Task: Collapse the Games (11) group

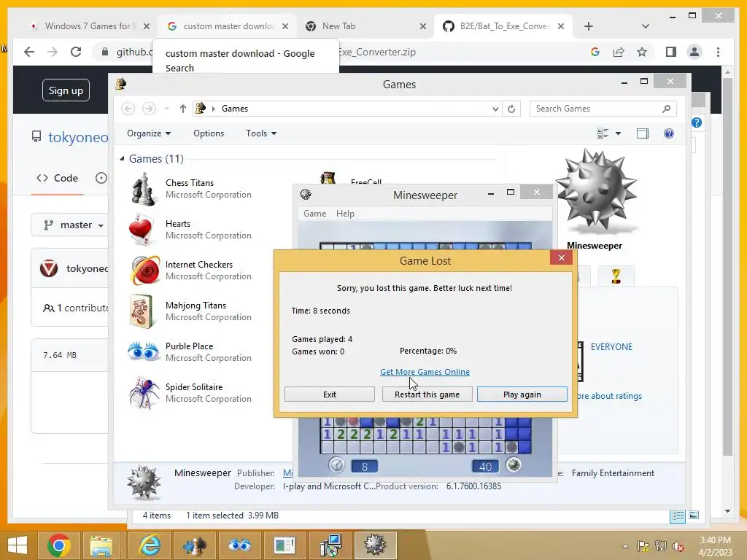Action: 122,158
